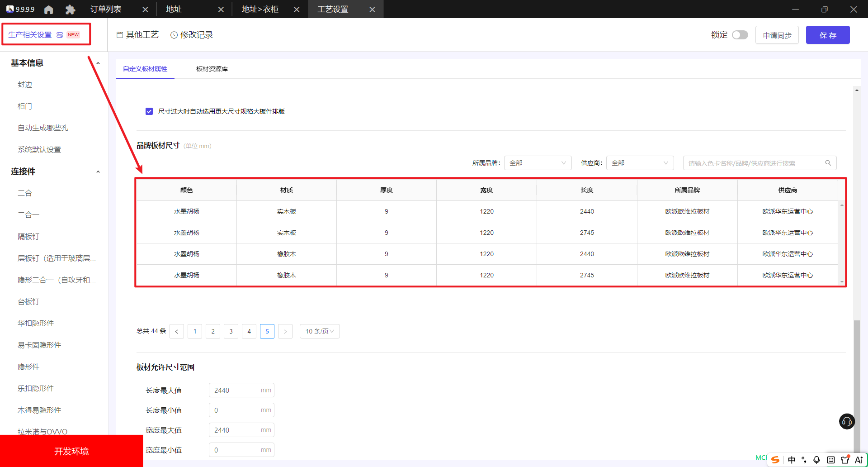Click the 其他工艺 calendar icon
This screenshot has height=467, width=868.
[120, 35]
